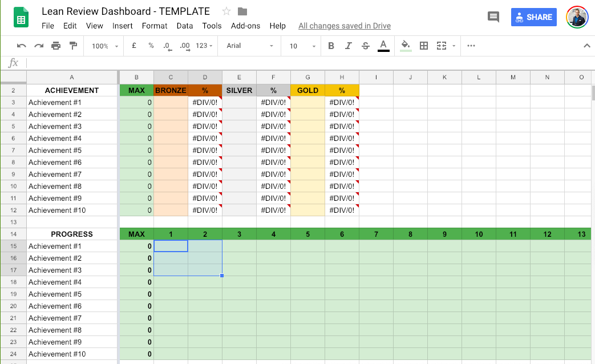Expand merge cells options arrow

[x=454, y=46]
